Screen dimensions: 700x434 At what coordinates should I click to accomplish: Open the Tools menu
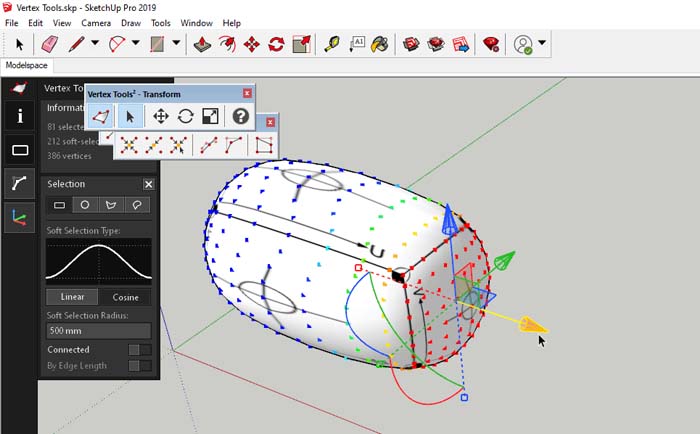(160, 22)
